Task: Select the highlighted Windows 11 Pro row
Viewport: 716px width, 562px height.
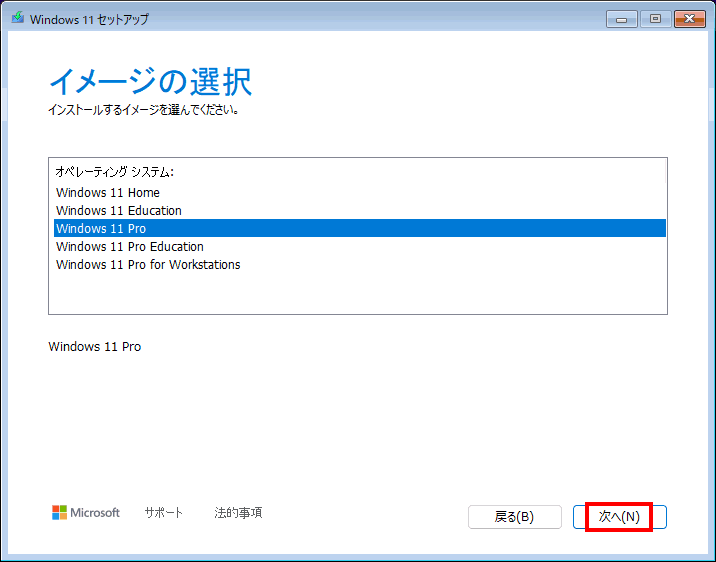Action: click(x=360, y=228)
